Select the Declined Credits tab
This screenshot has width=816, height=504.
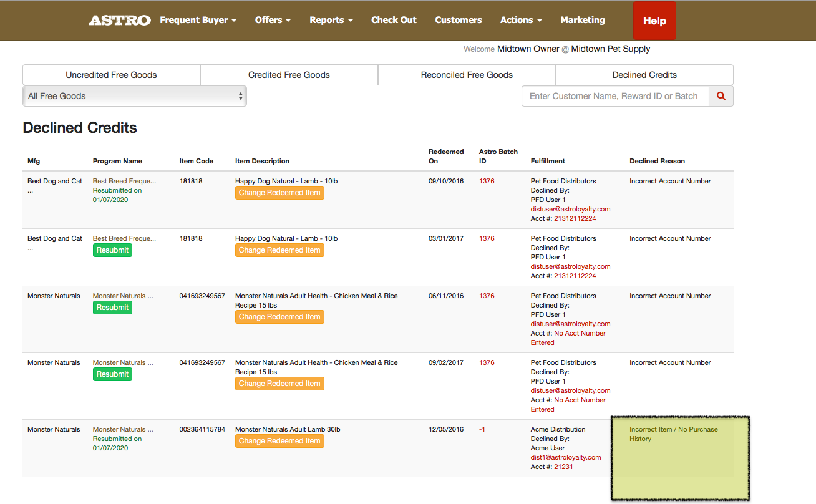tap(644, 75)
